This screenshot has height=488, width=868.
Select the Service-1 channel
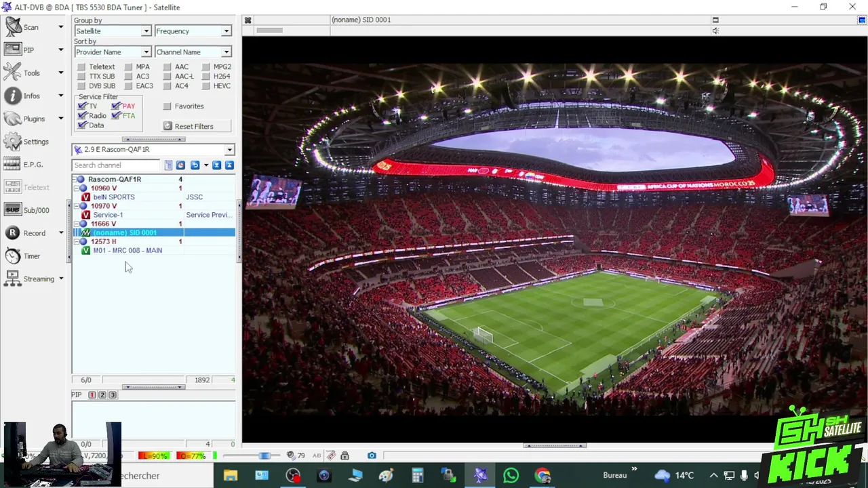tap(108, 215)
